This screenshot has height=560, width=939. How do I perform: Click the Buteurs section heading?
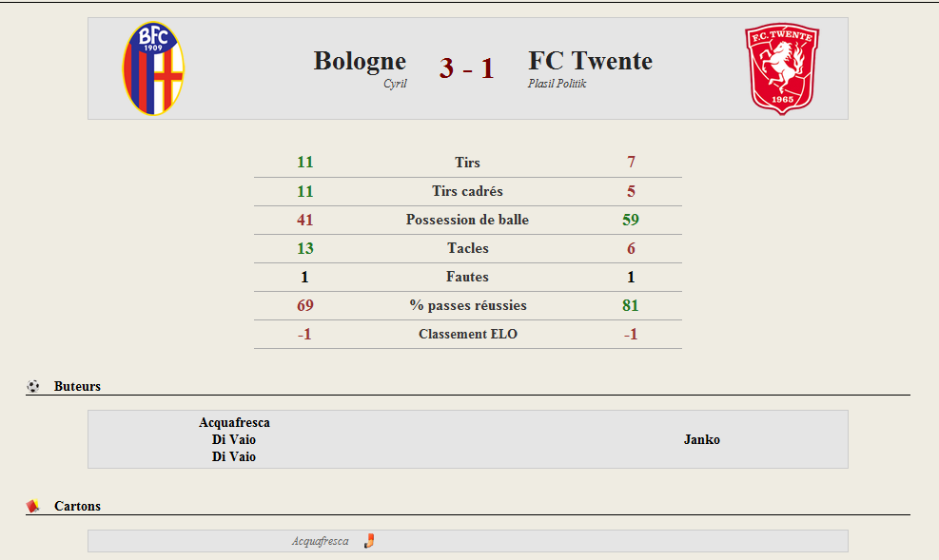77,387
